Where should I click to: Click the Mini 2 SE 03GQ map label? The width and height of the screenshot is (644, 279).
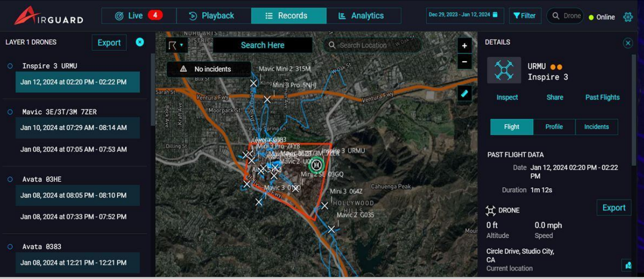point(322,174)
